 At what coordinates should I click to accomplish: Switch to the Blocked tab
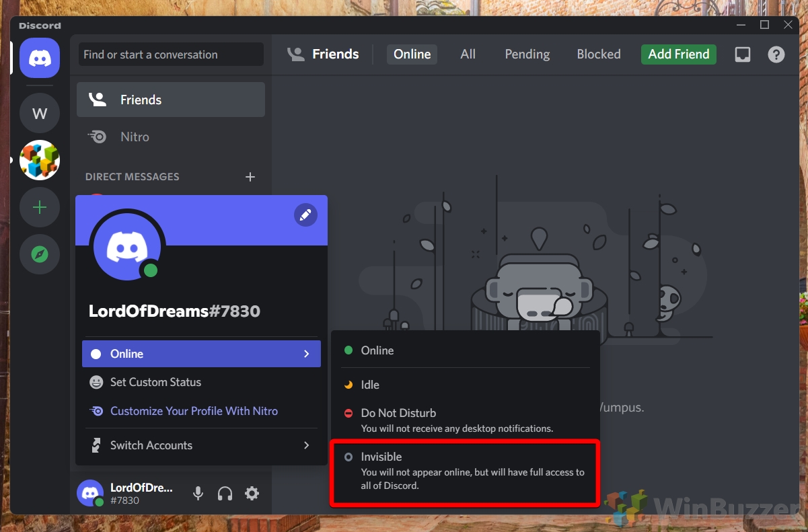(x=599, y=54)
